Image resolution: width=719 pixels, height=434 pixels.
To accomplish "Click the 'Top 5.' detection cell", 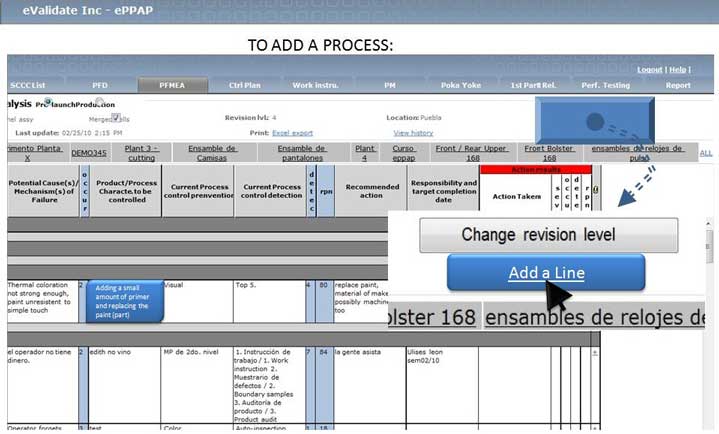I will point(270,301).
